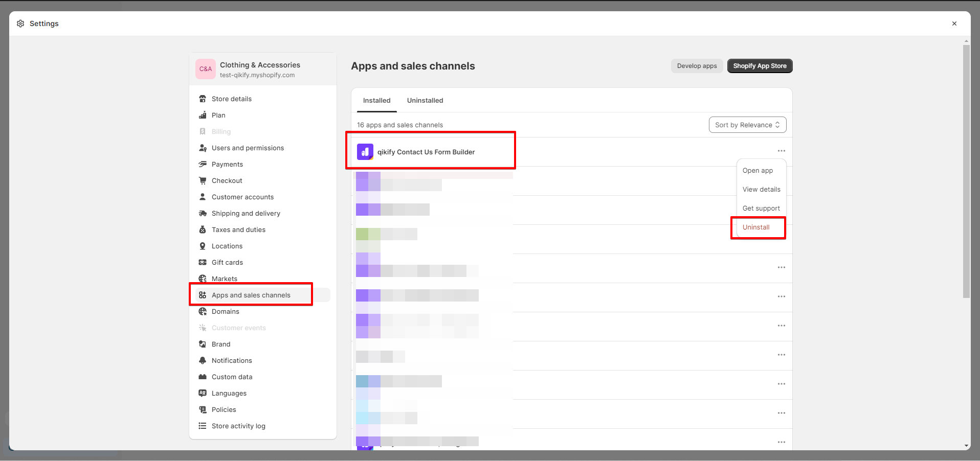
Task: Click the Shopify App Store button
Action: point(760,66)
